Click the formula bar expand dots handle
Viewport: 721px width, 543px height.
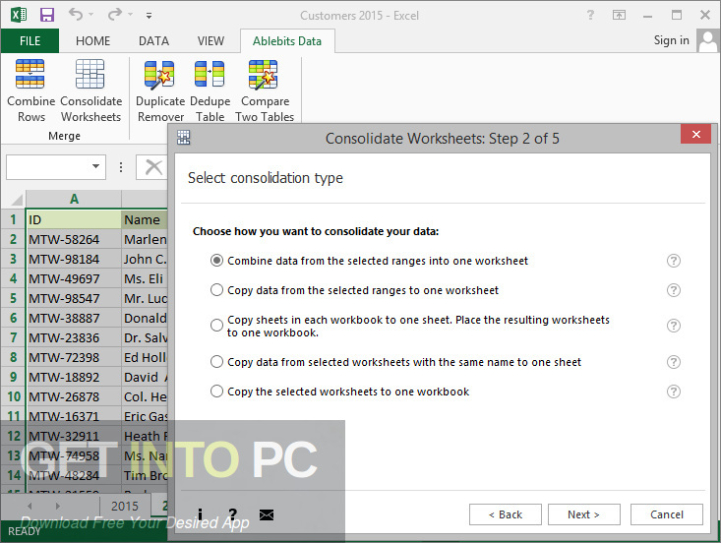[120, 167]
